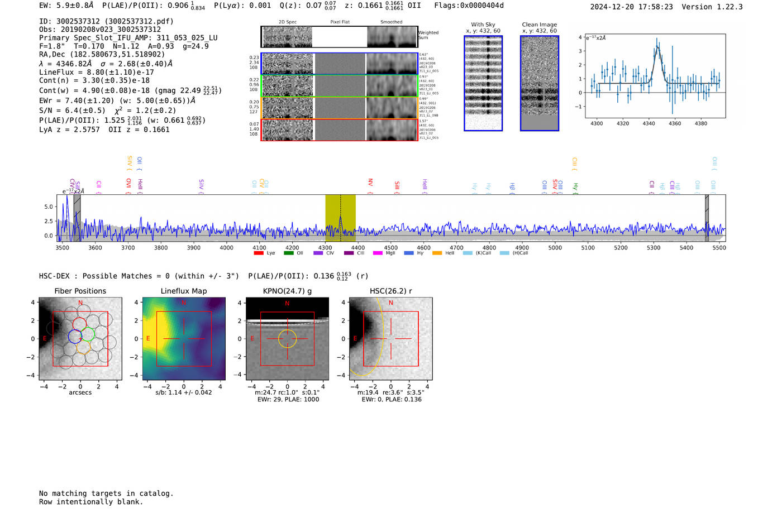Click the 'ID: 3002537312 (3002537312.pdf)' line

pyautogui.click(x=106, y=21)
